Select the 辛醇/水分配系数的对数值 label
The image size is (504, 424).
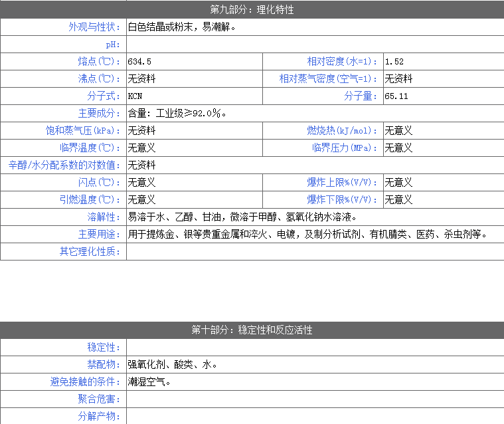tap(65, 165)
